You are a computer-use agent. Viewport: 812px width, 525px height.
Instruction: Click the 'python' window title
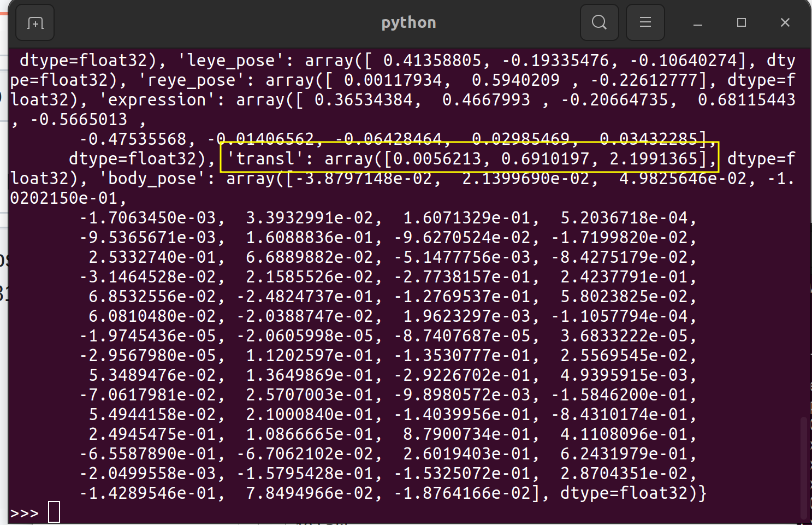click(x=408, y=22)
